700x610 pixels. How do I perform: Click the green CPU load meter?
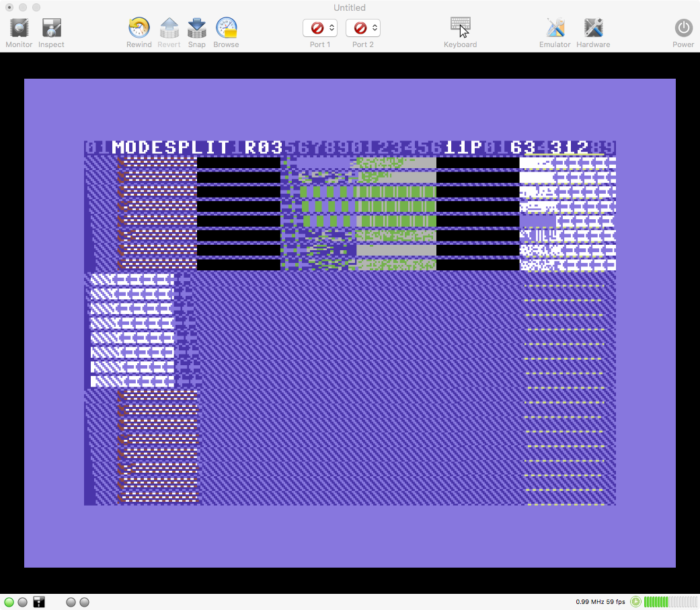point(670,602)
